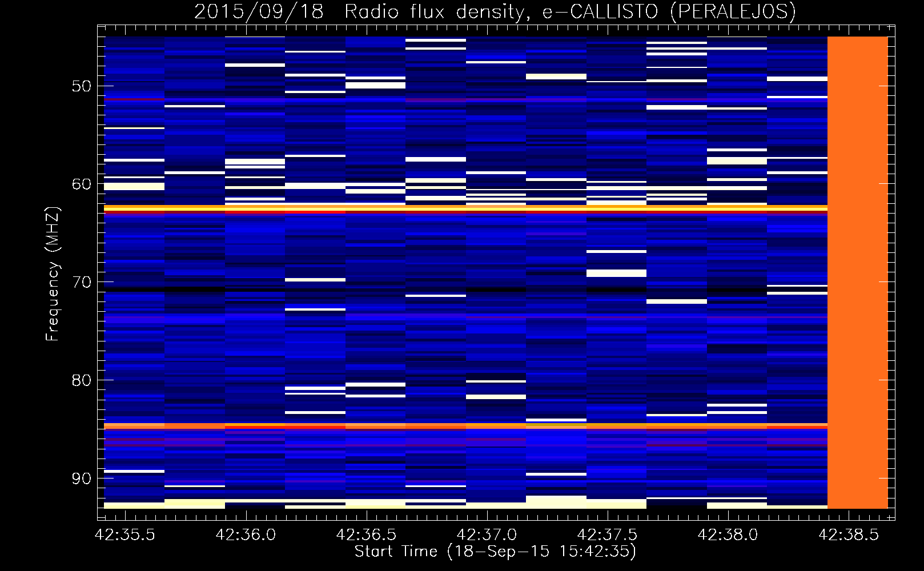Click the frequency tick label '50'
The height and width of the screenshot is (571, 924).
coord(82,86)
